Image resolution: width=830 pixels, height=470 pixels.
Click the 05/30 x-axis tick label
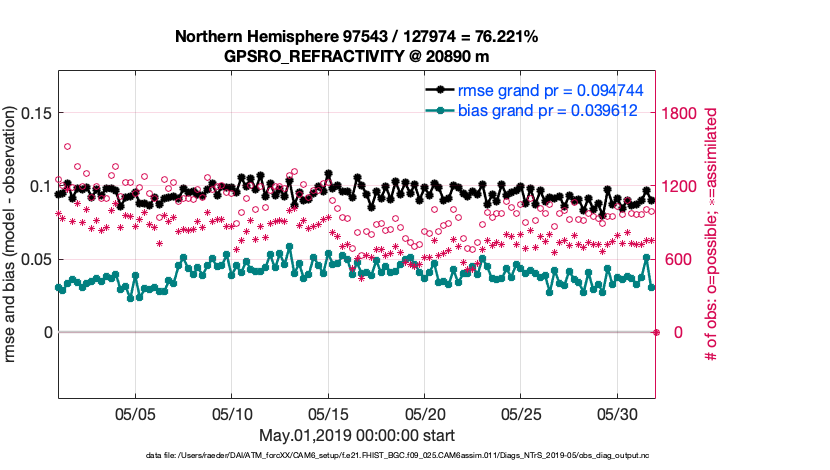[619, 414]
